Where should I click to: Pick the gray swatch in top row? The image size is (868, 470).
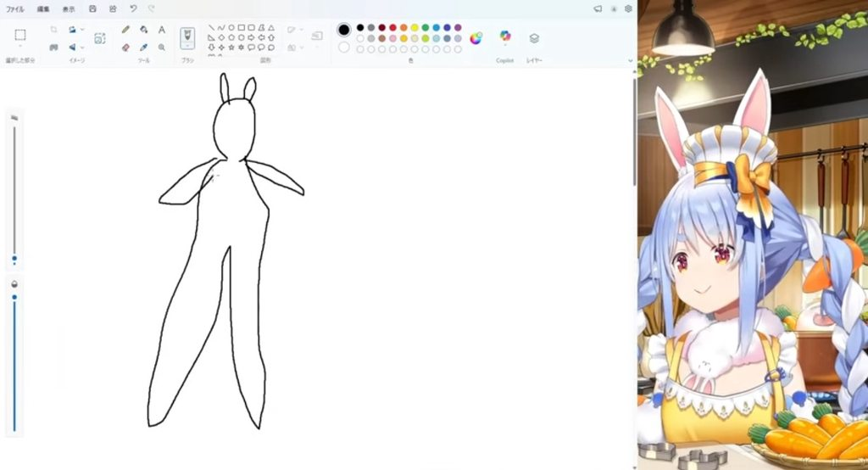pos(371,28)
